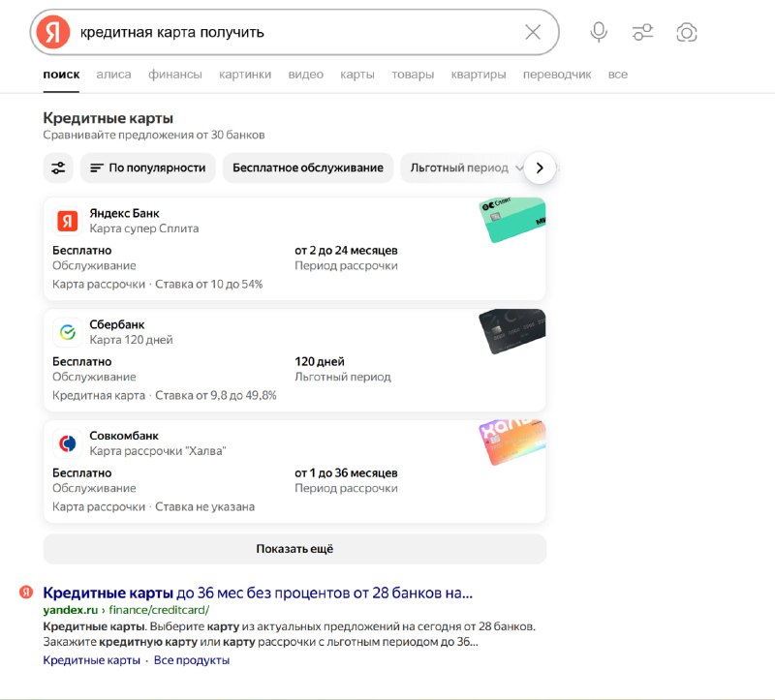Switch to the карты tab

(x=357, y=75)
